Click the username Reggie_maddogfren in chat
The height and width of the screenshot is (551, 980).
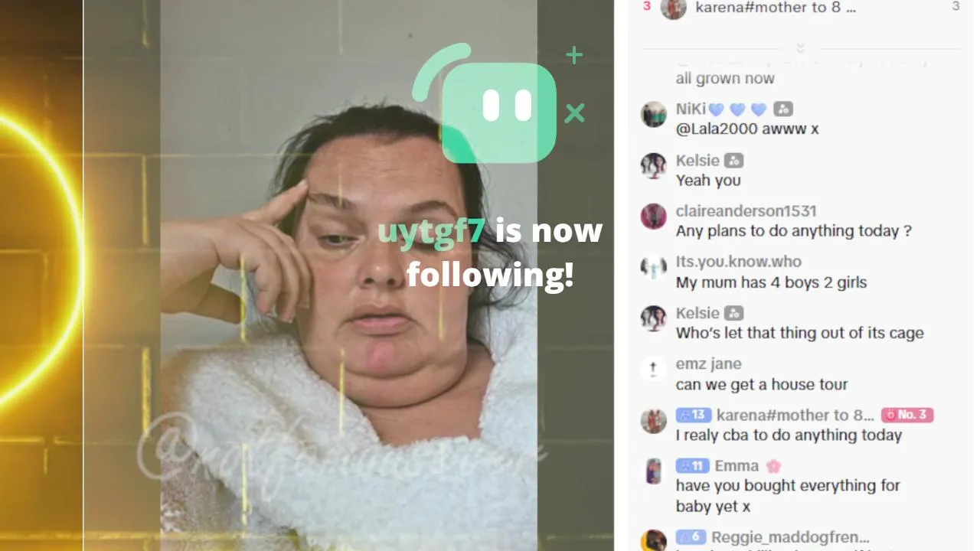pos(790,537)
